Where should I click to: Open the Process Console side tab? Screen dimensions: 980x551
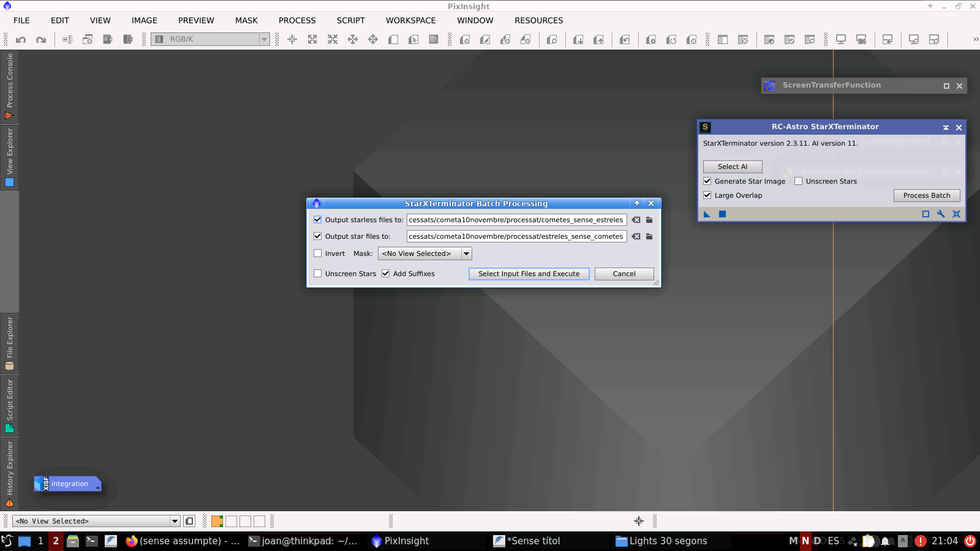9,86
